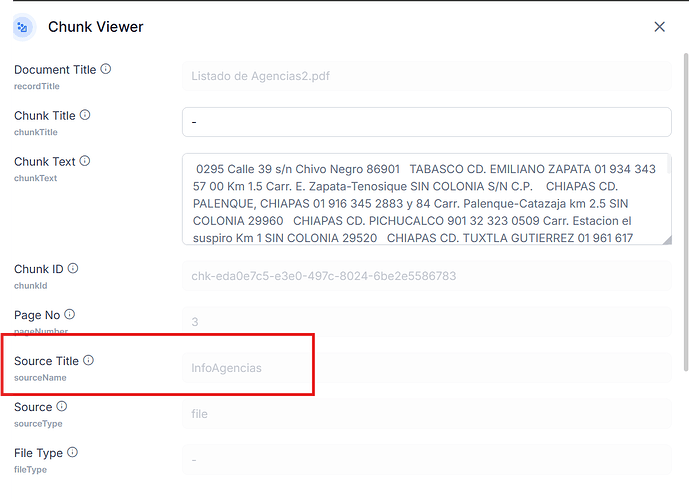The width and height of the screenshot is (689, 499).
Task: Click the File Type field
Action: click(426, 460)
